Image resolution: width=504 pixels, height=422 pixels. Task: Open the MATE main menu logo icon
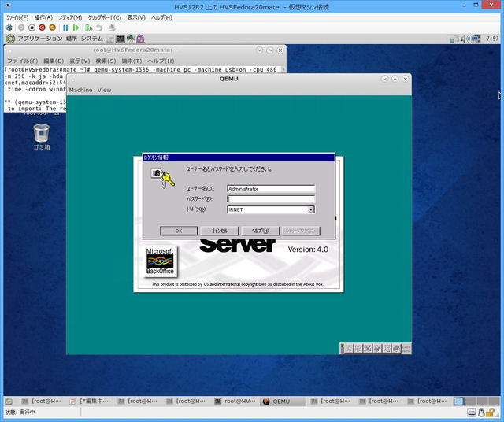point(10,39)
